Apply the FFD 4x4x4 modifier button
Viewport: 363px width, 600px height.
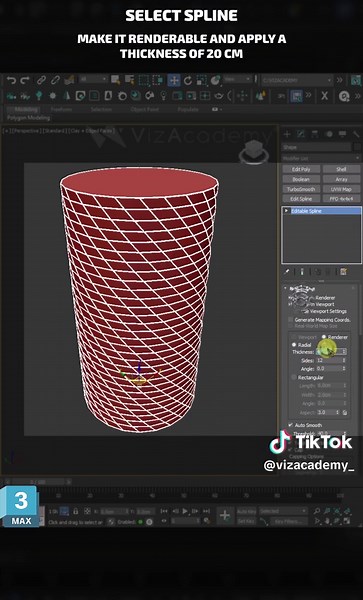(341, 199)
